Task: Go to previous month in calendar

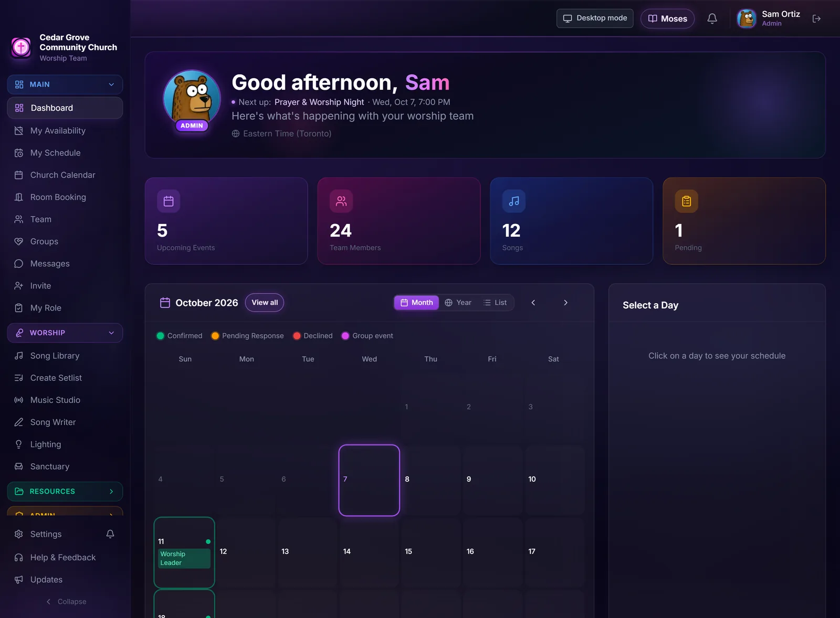Action: [x=533, y=303]
